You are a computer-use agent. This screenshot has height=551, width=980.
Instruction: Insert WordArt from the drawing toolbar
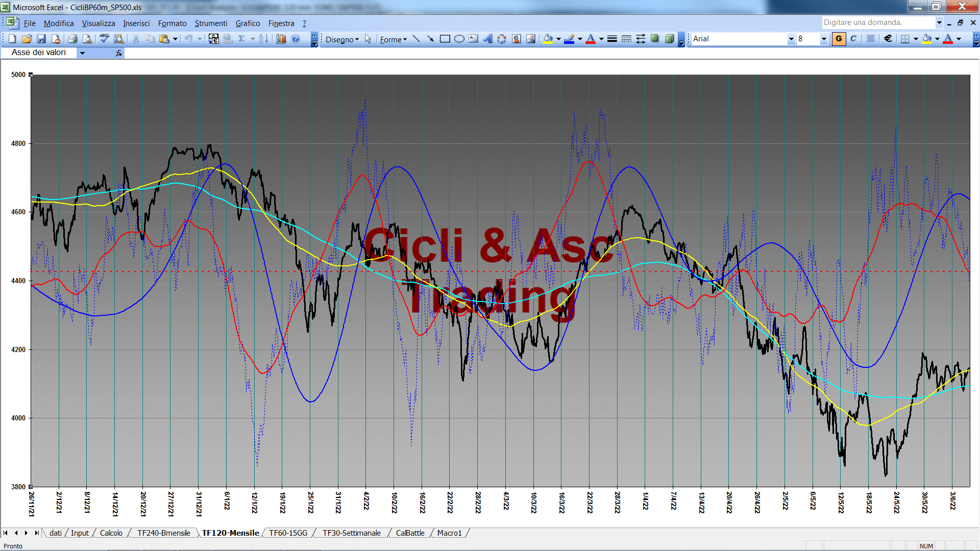[488, 39]
